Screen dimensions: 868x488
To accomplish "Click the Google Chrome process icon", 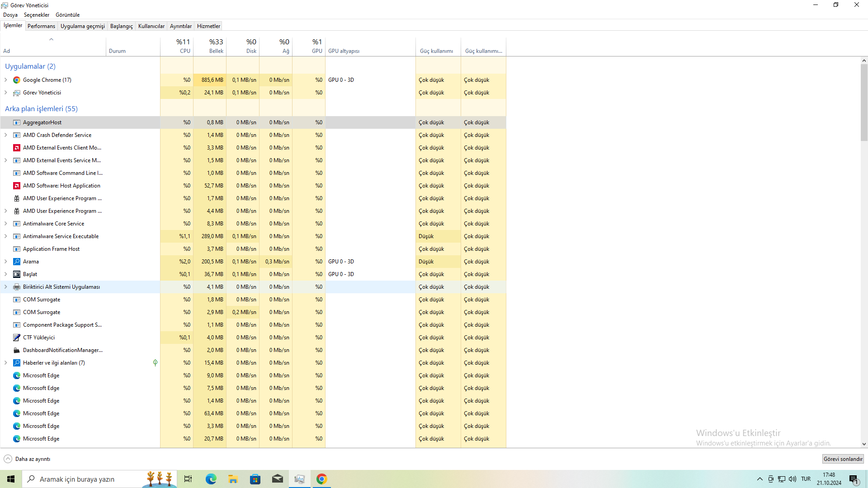I will [17, 80].
